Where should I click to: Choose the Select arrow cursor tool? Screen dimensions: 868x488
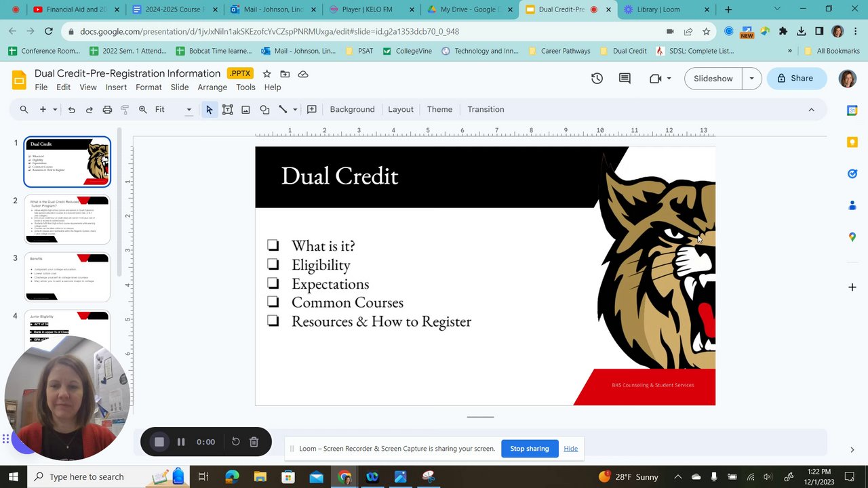tap(209, 109)
